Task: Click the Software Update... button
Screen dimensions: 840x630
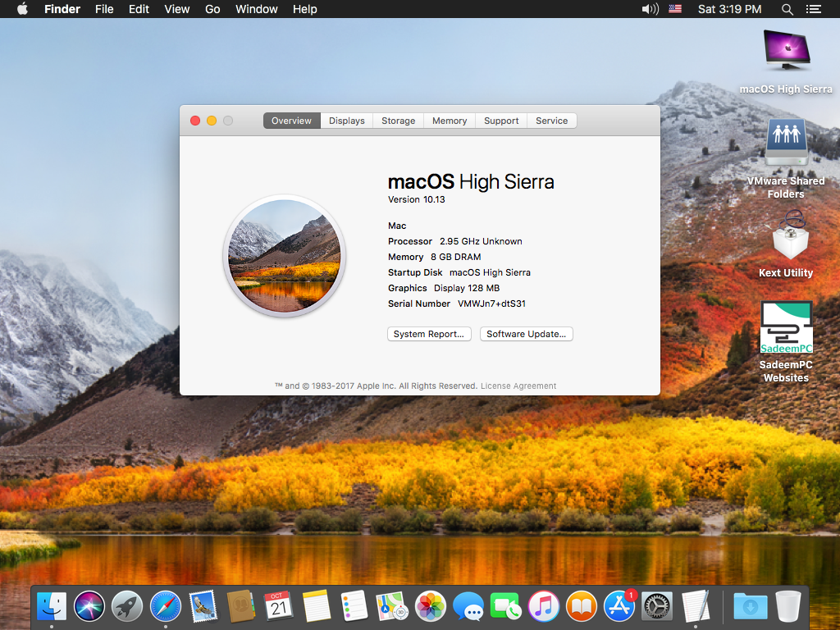Action: tap(526, 334)
